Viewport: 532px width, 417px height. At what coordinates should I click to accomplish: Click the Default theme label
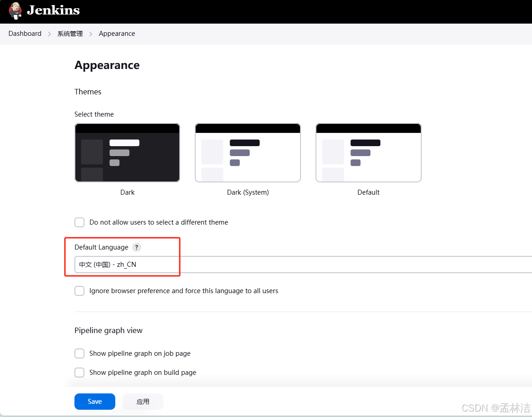click(x=369, y=192)
